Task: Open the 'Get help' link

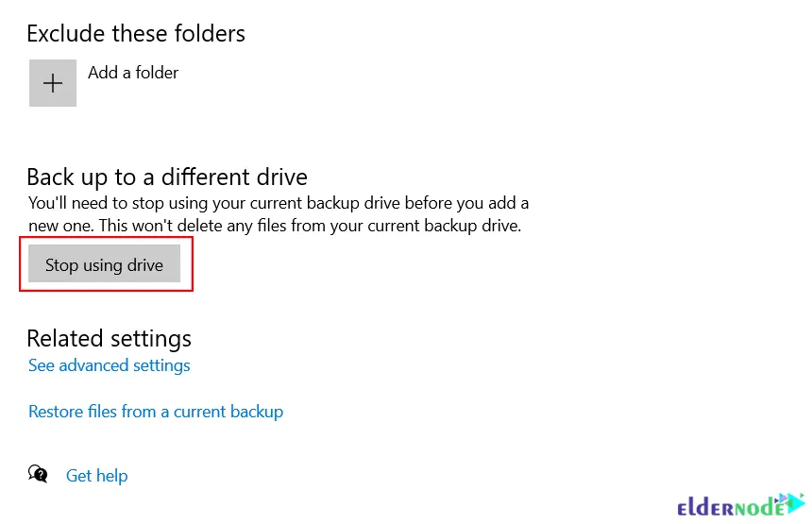Action: 97,475
